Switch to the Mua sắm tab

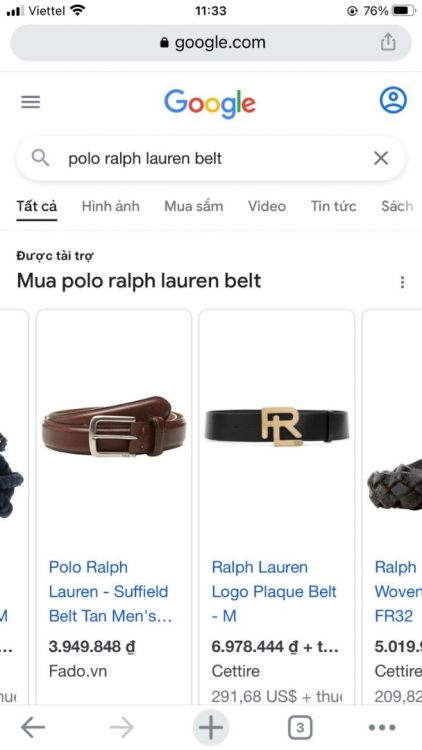[194, 206]
